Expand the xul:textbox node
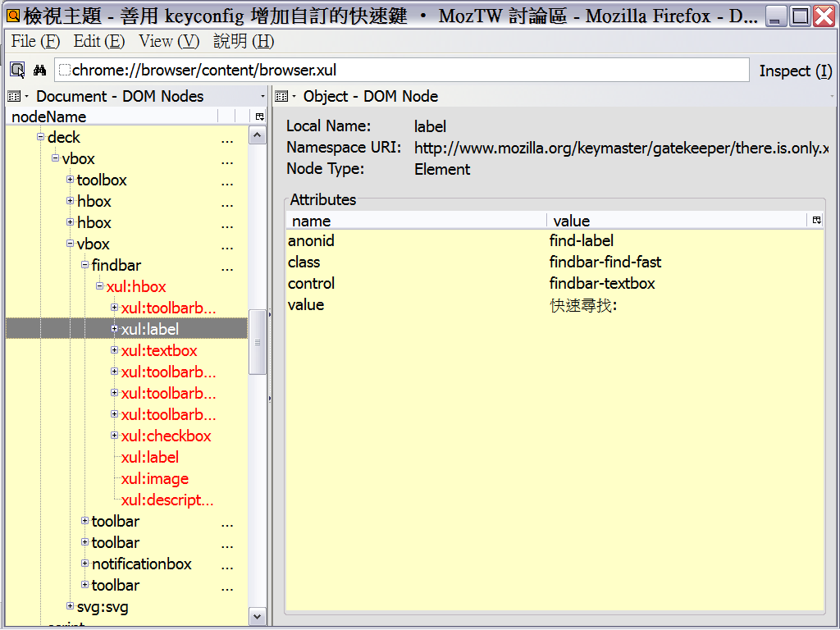This screenshot has height=630, width=840. point(114,349)
